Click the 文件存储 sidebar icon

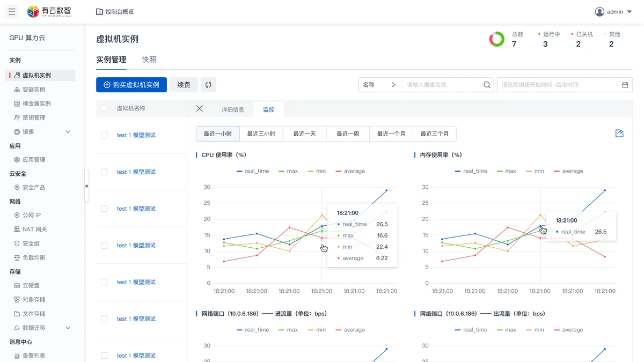tap(17, 313)
